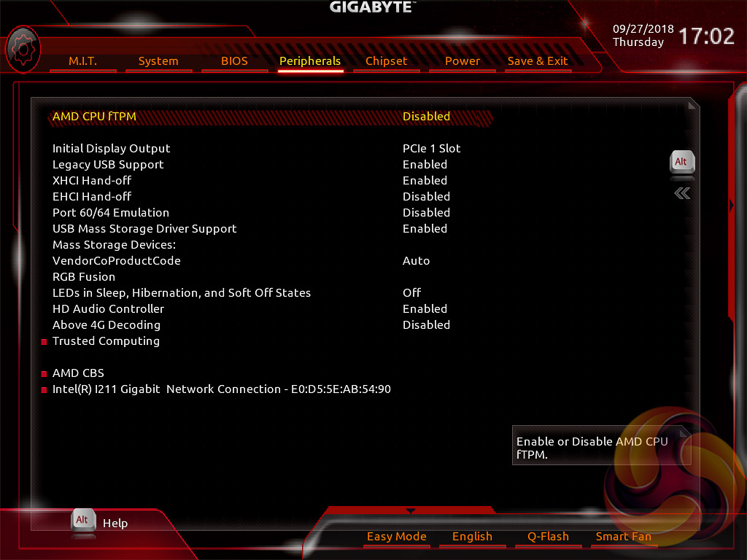Select the XHCI Hand-off label
Screen dimensions: 747x560
coord(92,181)
